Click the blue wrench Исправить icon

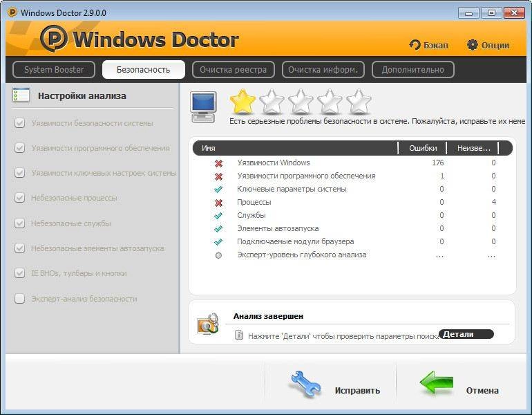click(305, 384)
